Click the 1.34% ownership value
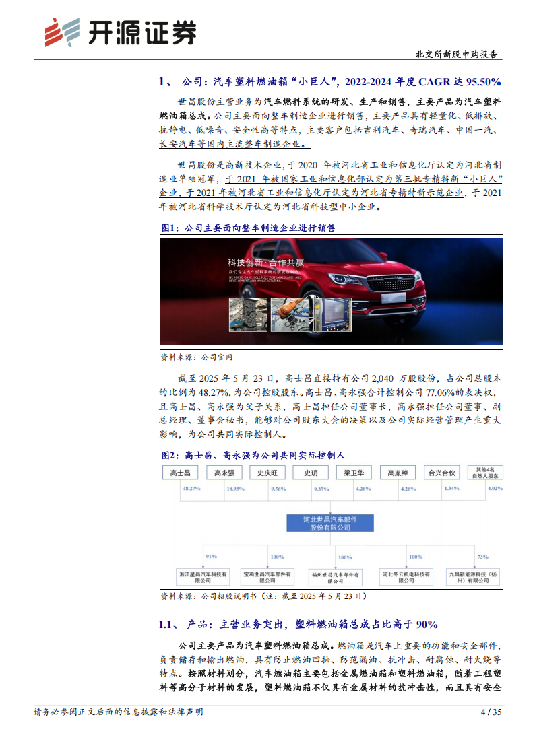 [451, 489]
